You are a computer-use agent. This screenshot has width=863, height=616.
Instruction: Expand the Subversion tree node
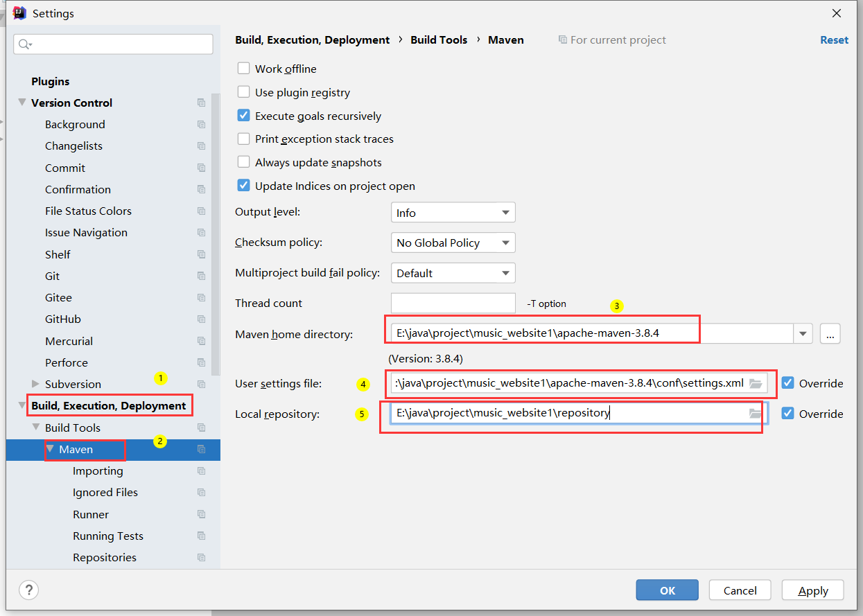point(36,384)
